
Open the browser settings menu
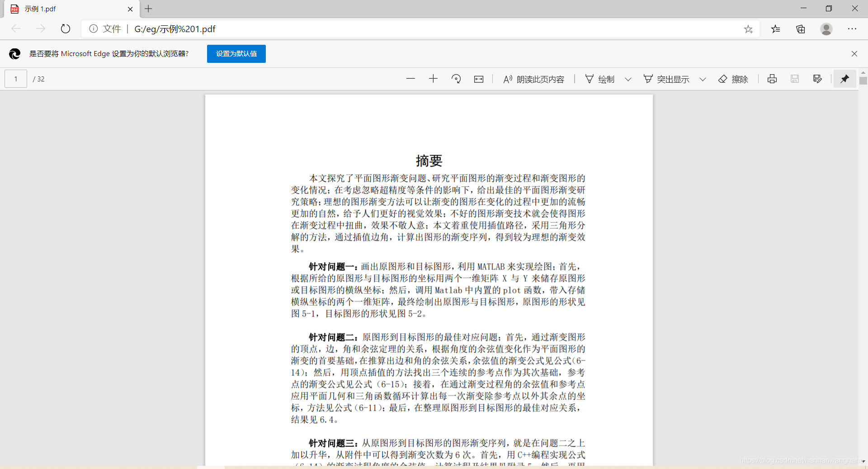[853, 28]
